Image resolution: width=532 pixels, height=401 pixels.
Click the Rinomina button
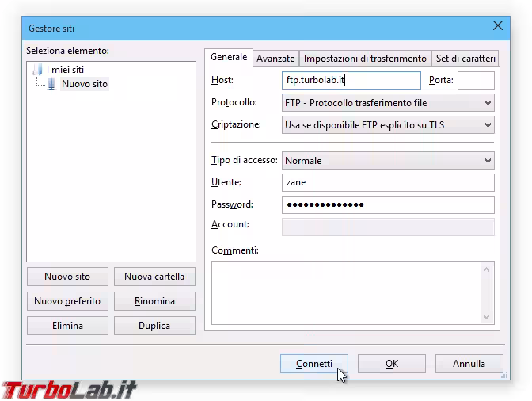[x=154, y=301]
